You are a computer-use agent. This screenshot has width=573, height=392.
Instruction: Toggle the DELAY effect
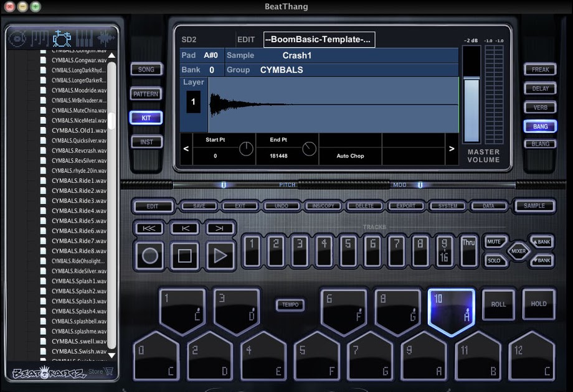point(540,88)
